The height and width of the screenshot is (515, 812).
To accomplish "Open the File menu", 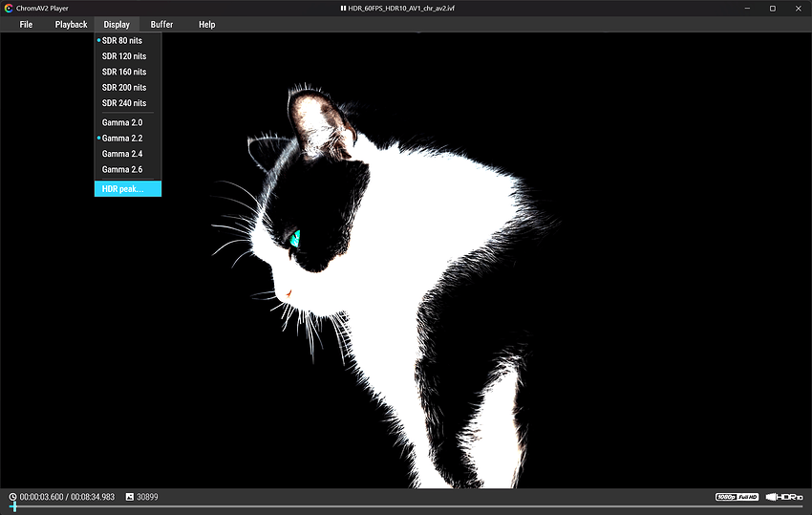I will 26,24.
